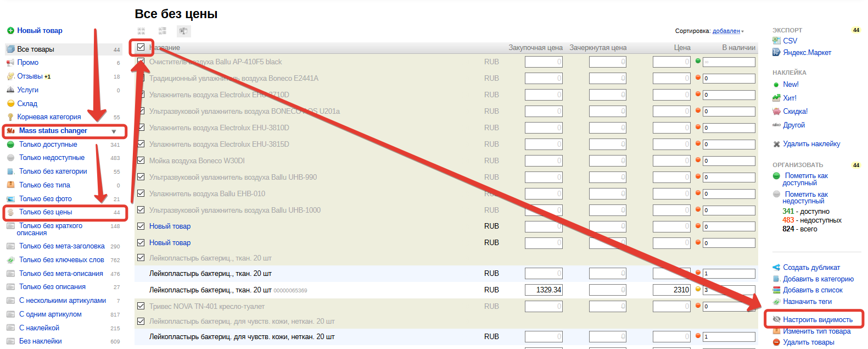The image size is (868, 349).
Task: Select 'Только без цены' filter
Action: click(46, 212)
